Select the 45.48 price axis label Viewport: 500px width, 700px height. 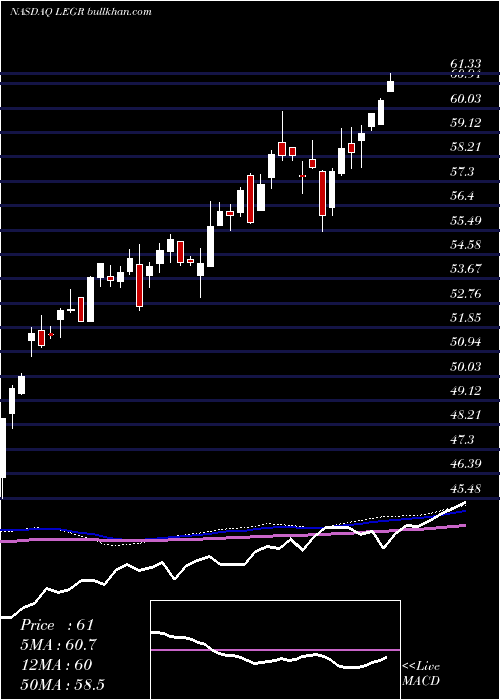tap(466, 489)
